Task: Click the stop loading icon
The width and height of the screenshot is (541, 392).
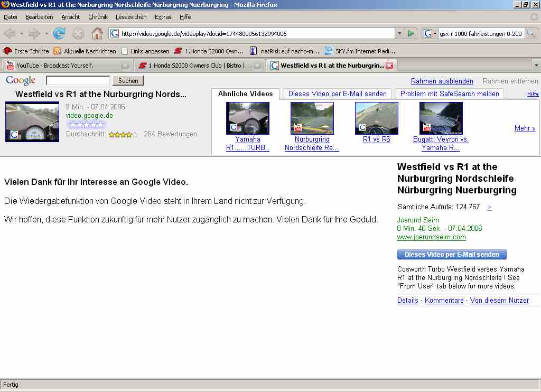Action: click(x=78, y=34)
